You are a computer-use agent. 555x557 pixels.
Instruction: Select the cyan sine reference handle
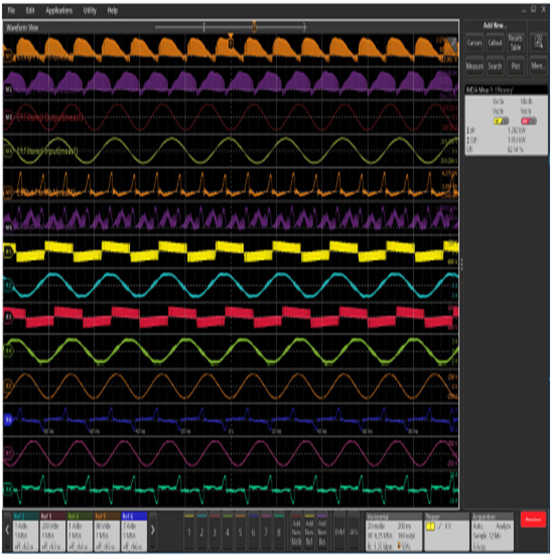coord(9,285)
